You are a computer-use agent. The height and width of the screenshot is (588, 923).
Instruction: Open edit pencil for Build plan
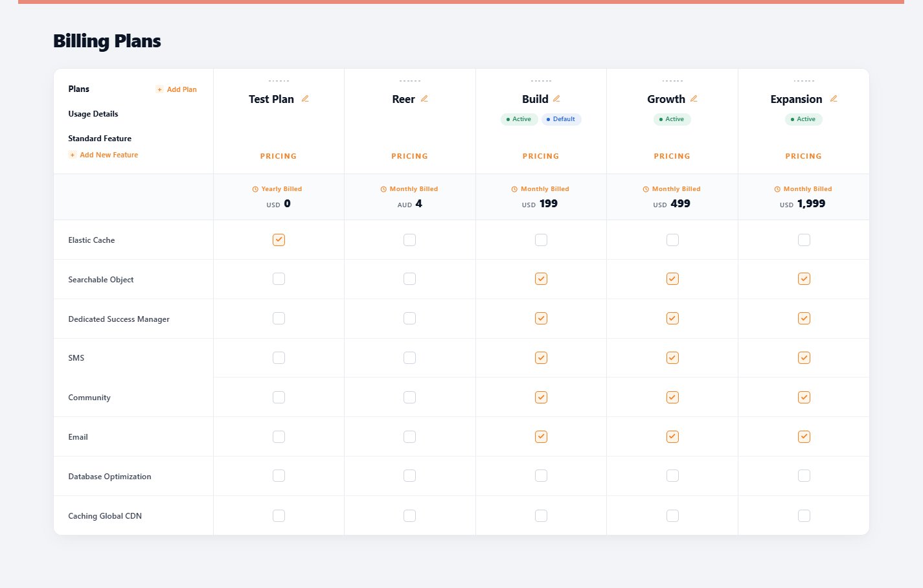pos(556,99)
